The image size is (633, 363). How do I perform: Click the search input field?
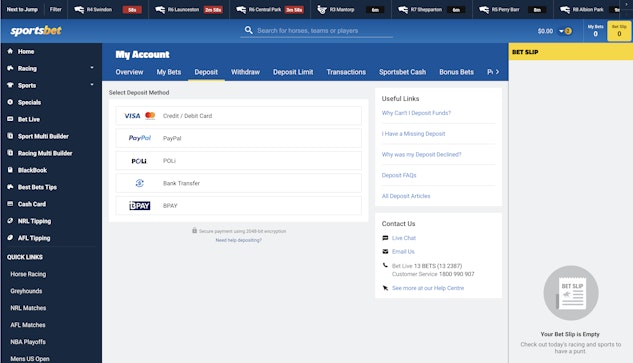[x=317, y=30]
